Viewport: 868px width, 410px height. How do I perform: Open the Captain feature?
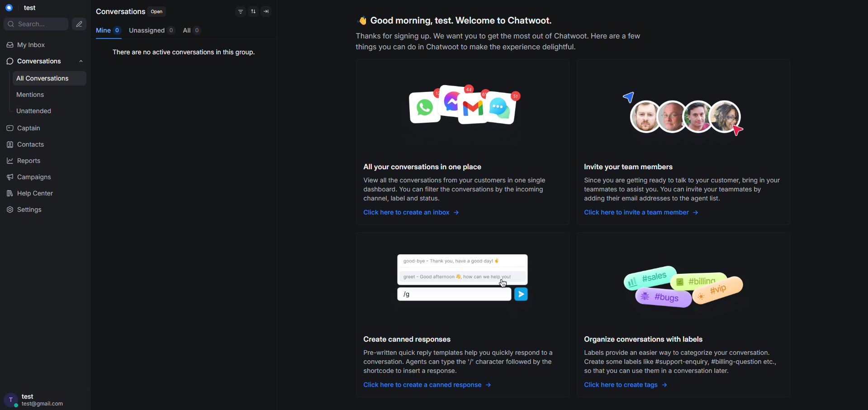click(28, 128)
